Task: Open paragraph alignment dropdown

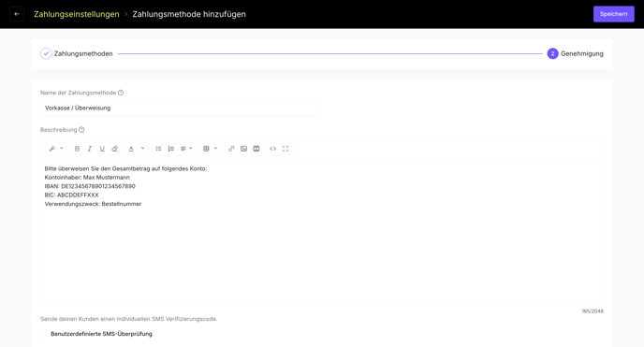Action: pos(186,149)
